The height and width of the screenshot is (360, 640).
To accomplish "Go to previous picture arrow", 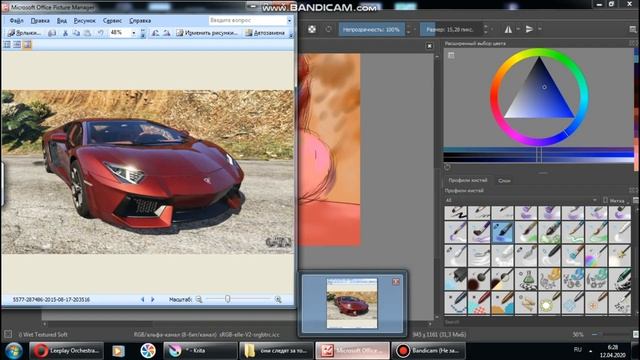I will coord(142,300).
